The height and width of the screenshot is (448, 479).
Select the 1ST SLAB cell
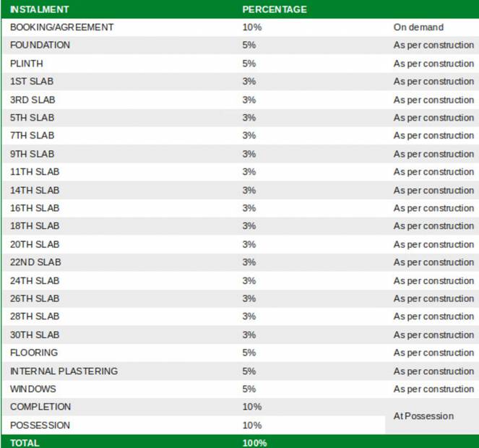coord(32,82)
